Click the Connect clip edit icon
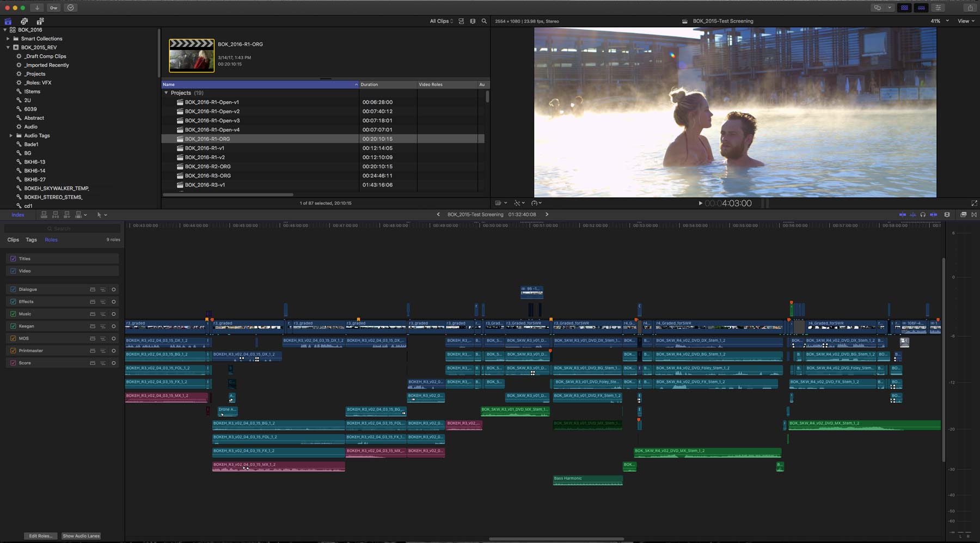 pyautogui.click(x=44, y=215)
